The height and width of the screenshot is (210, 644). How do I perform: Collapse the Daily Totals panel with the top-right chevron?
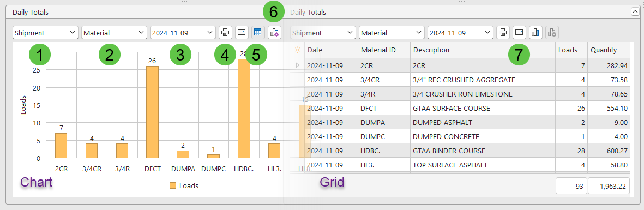pyautogui.click(x=634, y=13)
